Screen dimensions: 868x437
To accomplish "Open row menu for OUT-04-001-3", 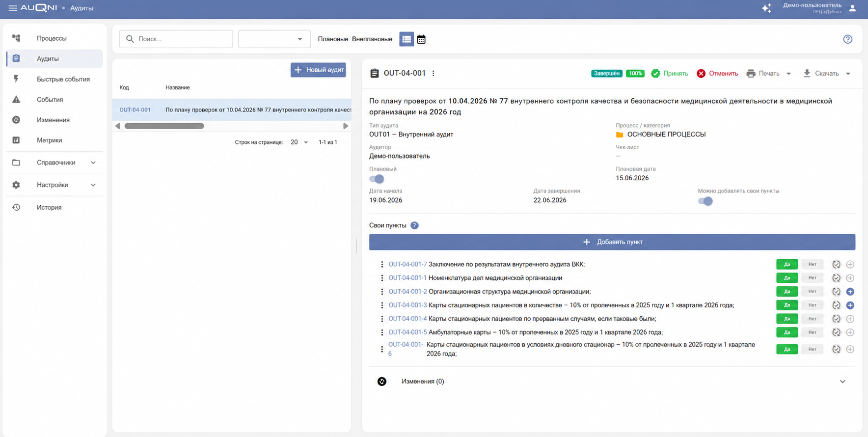I will [x=382, y=305].
